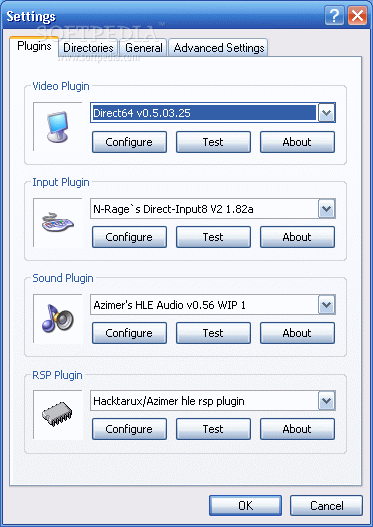The width and height of the screenshot is (373, 527).
Task: Test the Video Plugin
Action: pyautogui.click(x=213, y=142)
